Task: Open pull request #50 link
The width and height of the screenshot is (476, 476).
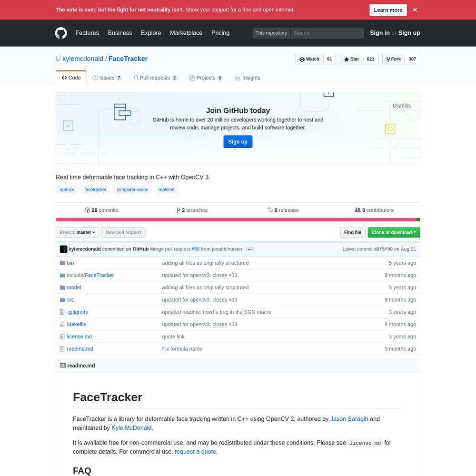Action: click(195, 249)
